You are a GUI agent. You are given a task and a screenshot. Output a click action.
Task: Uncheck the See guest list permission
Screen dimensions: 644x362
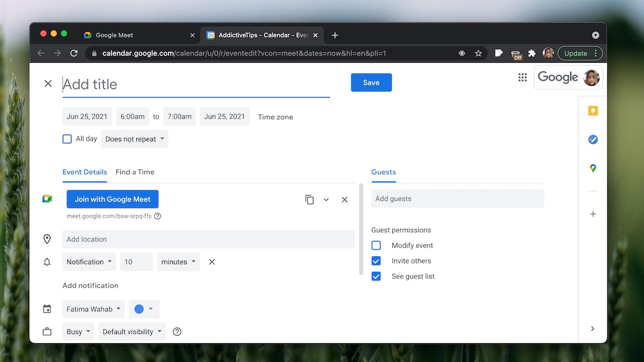tap(376, 276)
